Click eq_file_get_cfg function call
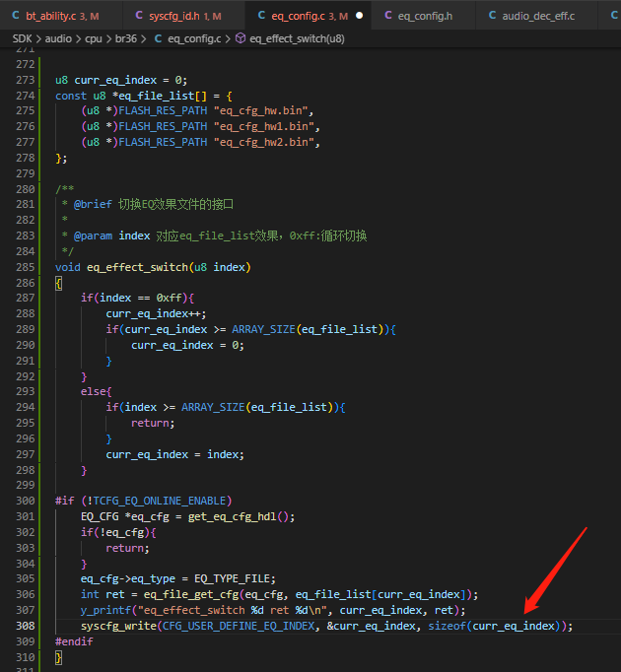This screenshot has width=621, height=672. (x=191, y=595)
